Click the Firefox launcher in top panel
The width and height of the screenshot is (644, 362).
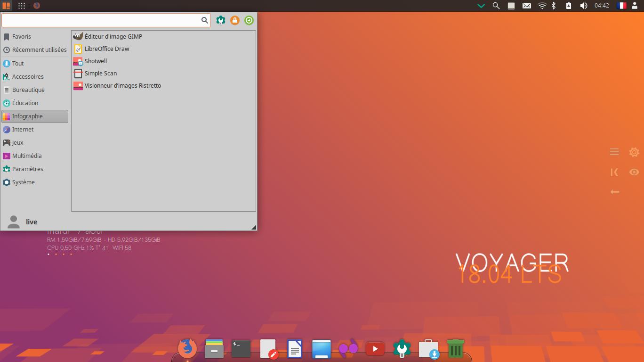37,6
